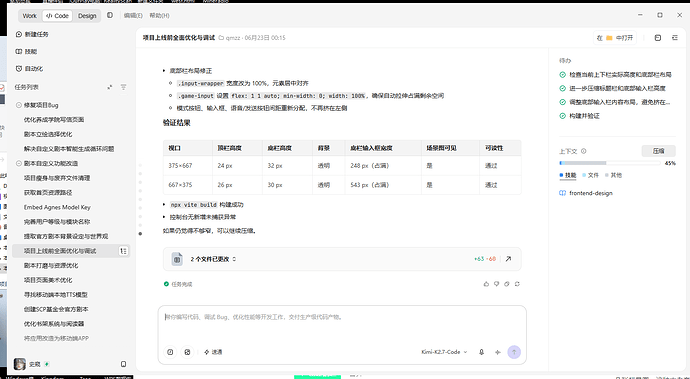Click the context usage progress bar at 45%
The height and width of the screenshot is (379, 690).
coord(609,163)
